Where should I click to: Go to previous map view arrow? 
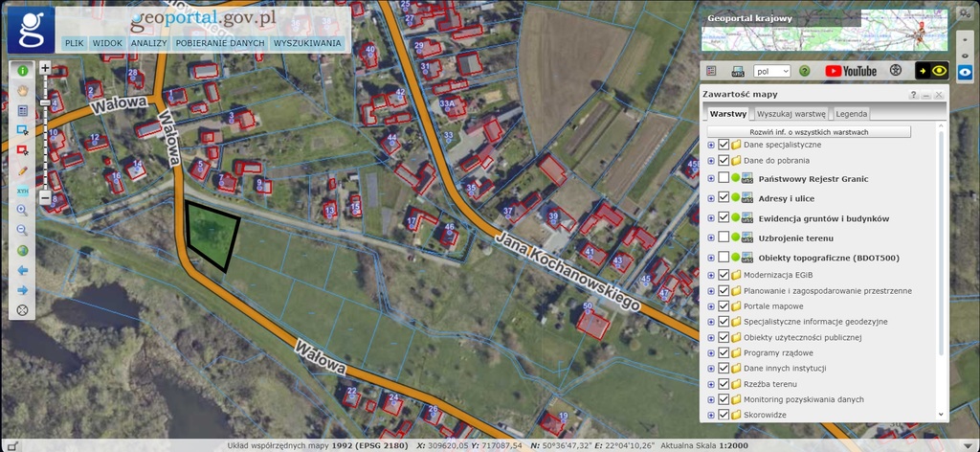pos(22,271)
